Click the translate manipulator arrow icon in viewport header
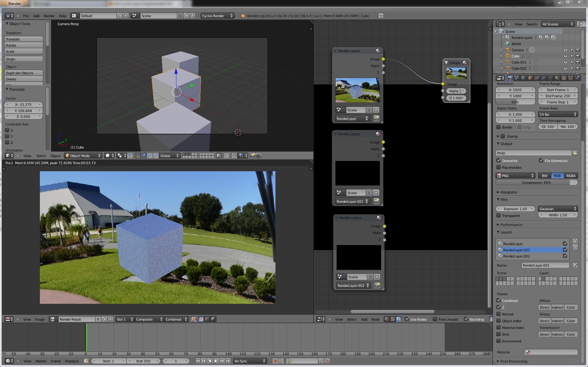The height and width of the screenshot is (367, 588). pyautogui.click(x=143, y=156)
